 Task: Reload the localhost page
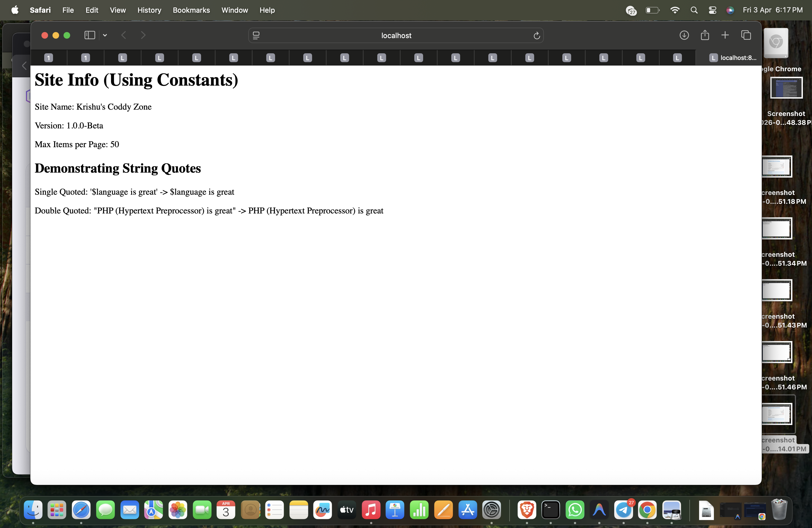(x=536, y=35)
